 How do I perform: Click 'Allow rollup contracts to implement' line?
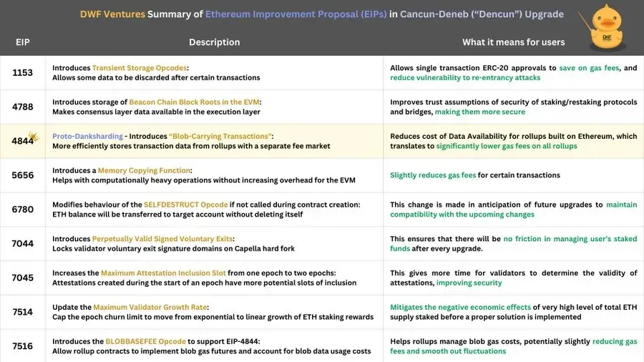click(212, 351)
